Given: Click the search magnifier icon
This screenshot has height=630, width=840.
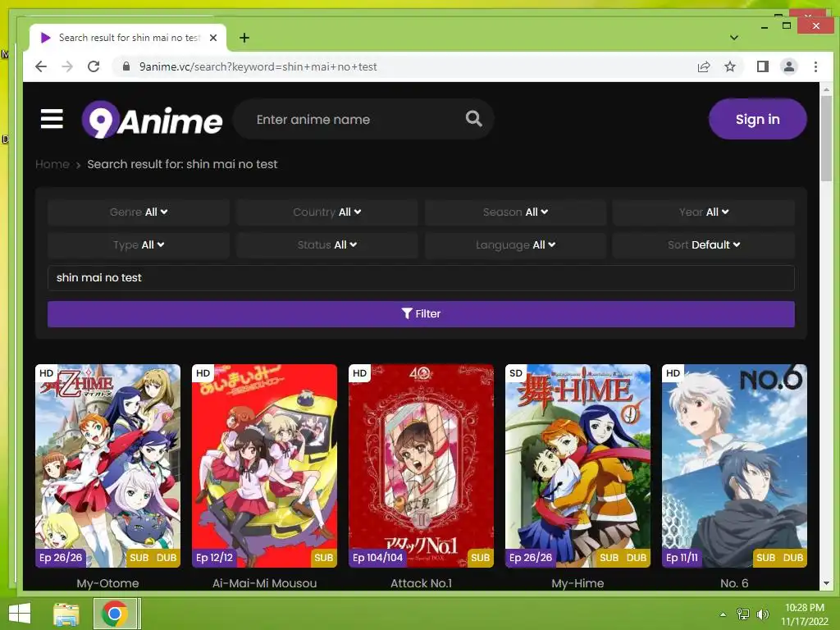Looking at the screenshot, I should tap(473, 118).
